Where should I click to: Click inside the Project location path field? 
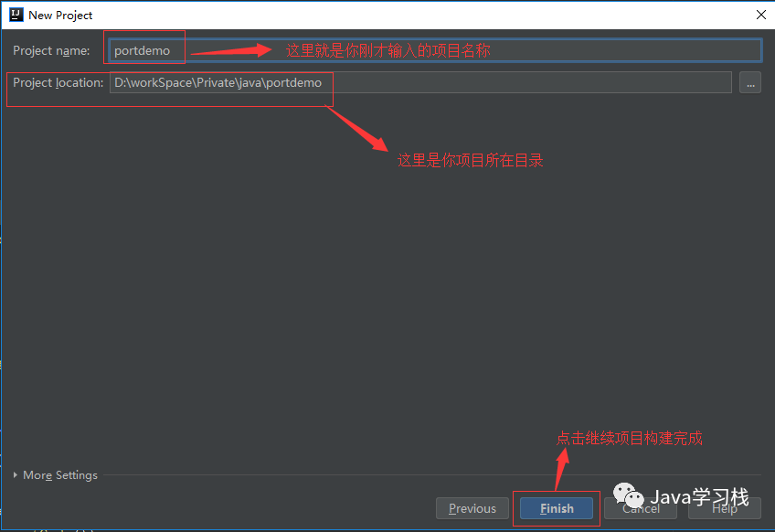pos(420,82)
